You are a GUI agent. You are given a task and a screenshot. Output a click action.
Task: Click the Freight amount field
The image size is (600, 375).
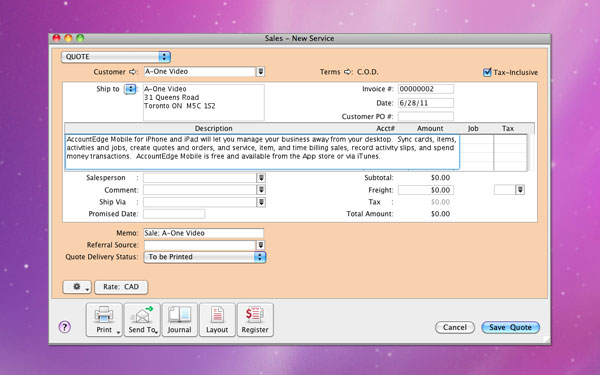click(x=426, y=190)
